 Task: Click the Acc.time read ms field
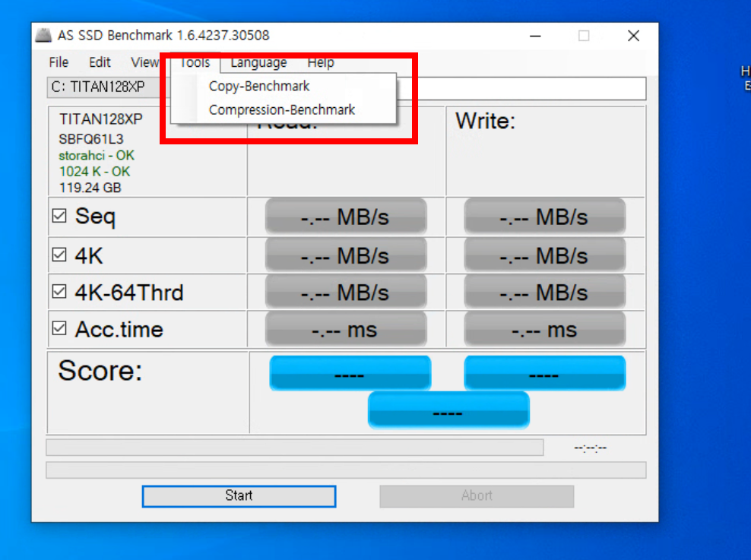pyautogui.click(x=346, y=329)
